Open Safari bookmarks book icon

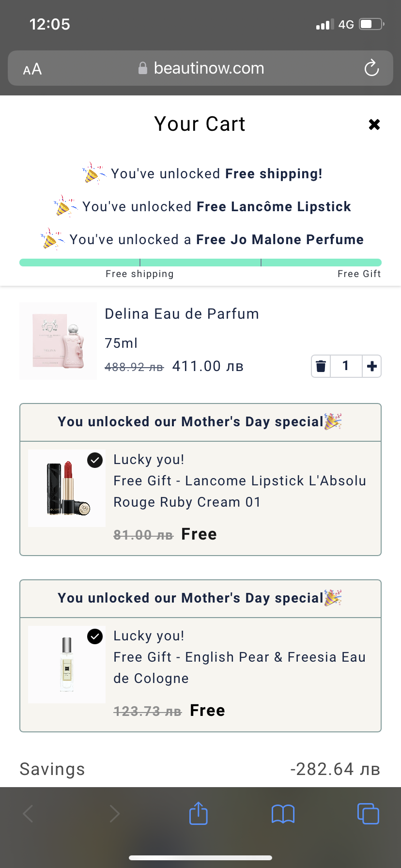point(283,814)
